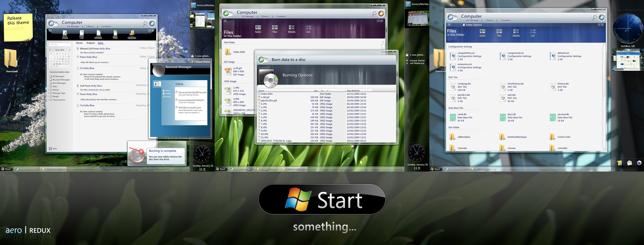Open the BillG@microsoft.com message in Inbox
This screenshot has height=245, width=644.
[191, 110]
